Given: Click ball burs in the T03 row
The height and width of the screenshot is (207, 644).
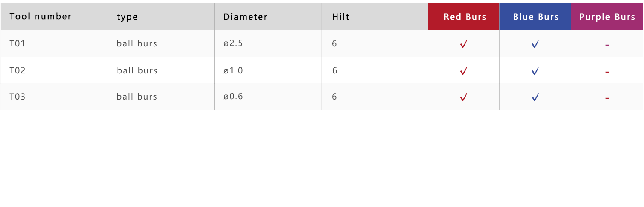Looking at the screenshot, I should pos(137,97).
